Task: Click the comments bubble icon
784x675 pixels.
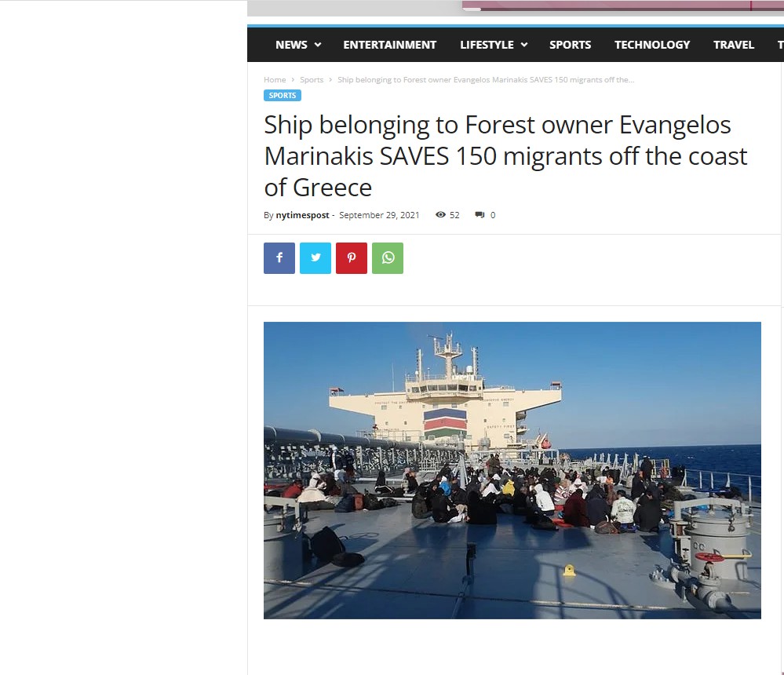Action: click(x=480, y=215)
